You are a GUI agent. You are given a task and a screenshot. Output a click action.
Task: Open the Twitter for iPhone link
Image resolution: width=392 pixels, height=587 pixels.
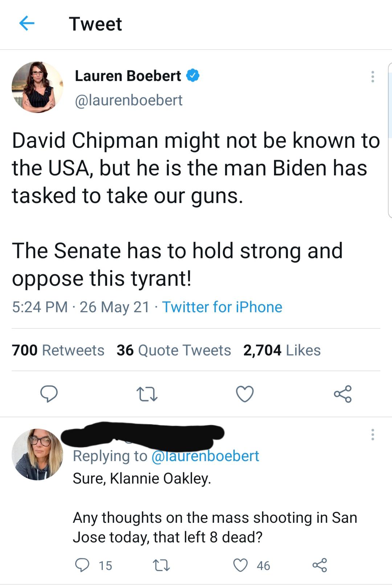222,307
